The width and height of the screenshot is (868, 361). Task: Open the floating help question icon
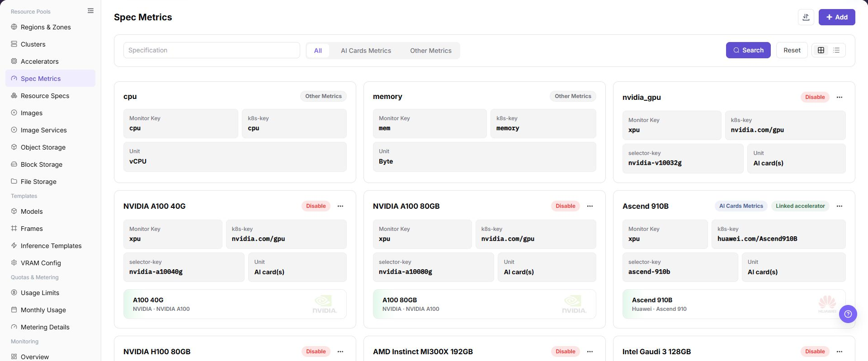[x=848, y=314]
